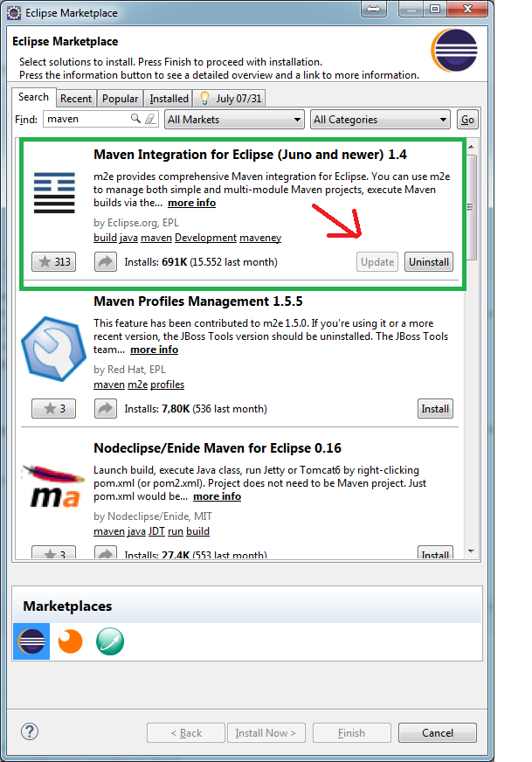Image resolution: width=532 pixels, height=762 pixels.
Task: Click the results scrollbar down arrow
Action: (471, 551)
